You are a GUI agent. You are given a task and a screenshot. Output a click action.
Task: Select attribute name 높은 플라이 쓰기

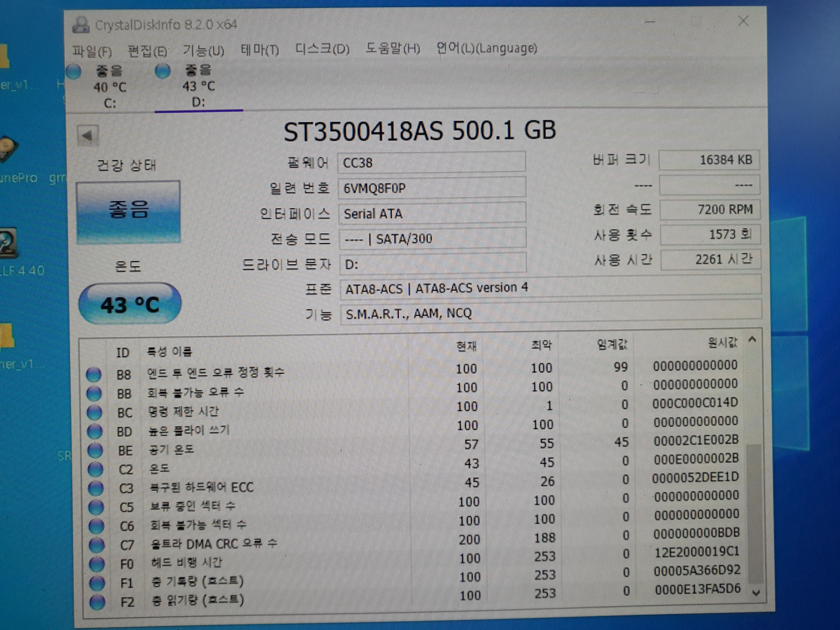click(189, 430)
